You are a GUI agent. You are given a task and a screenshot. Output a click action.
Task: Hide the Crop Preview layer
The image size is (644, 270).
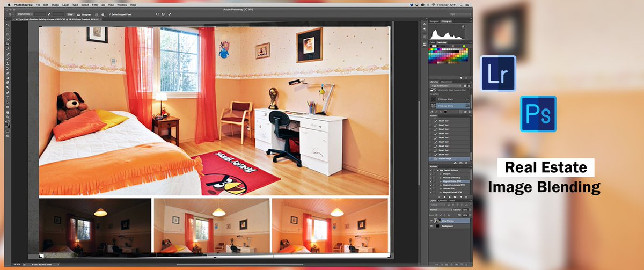(x=431, y=221)
